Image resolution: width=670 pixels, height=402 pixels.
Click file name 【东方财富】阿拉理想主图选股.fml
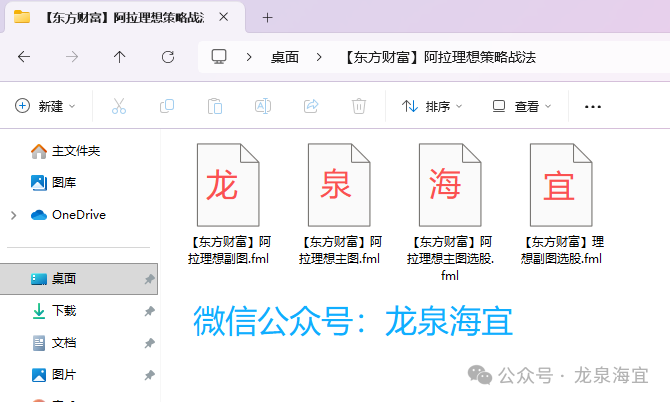[x=450, y=258]
